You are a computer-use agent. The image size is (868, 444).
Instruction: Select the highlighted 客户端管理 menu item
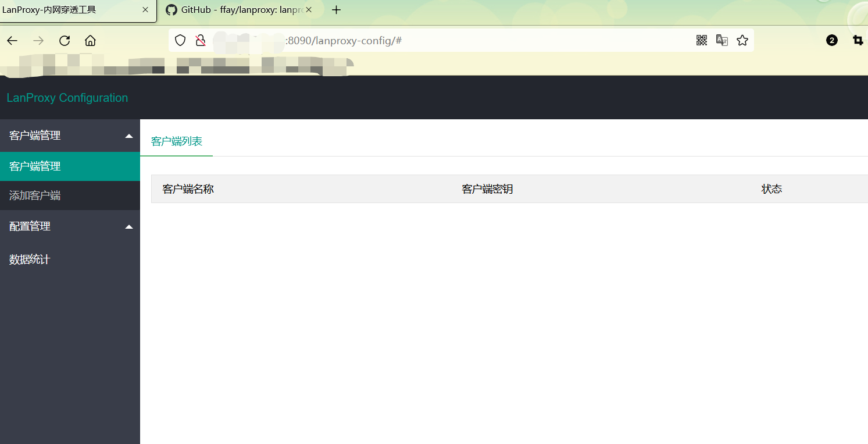pyautogui.click(x=70, y=166)
